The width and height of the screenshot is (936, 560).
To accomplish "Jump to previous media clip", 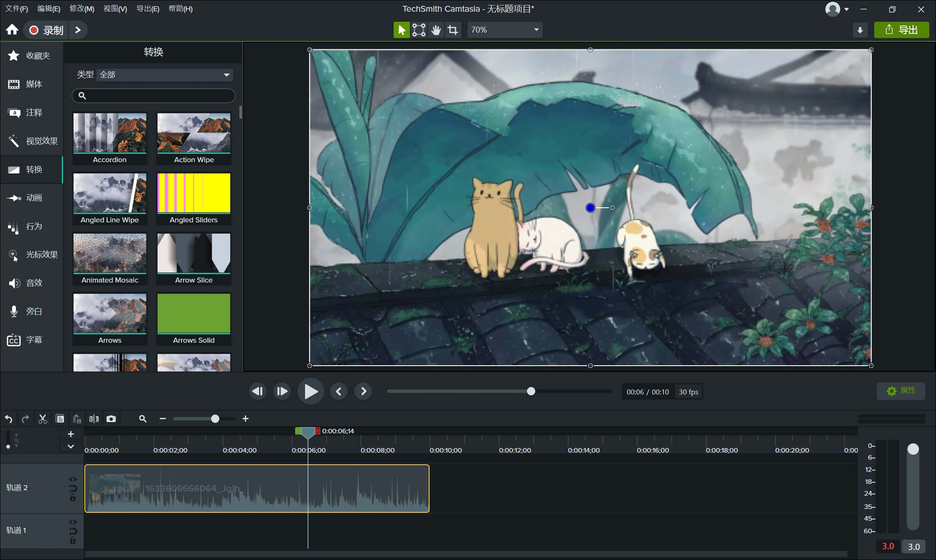I will pos(339,392).
